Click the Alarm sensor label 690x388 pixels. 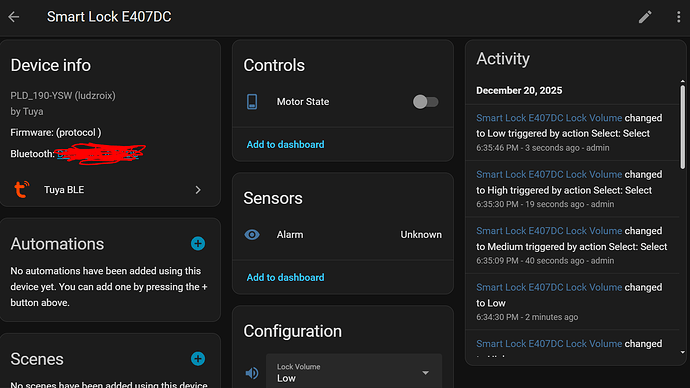[290, 234]
